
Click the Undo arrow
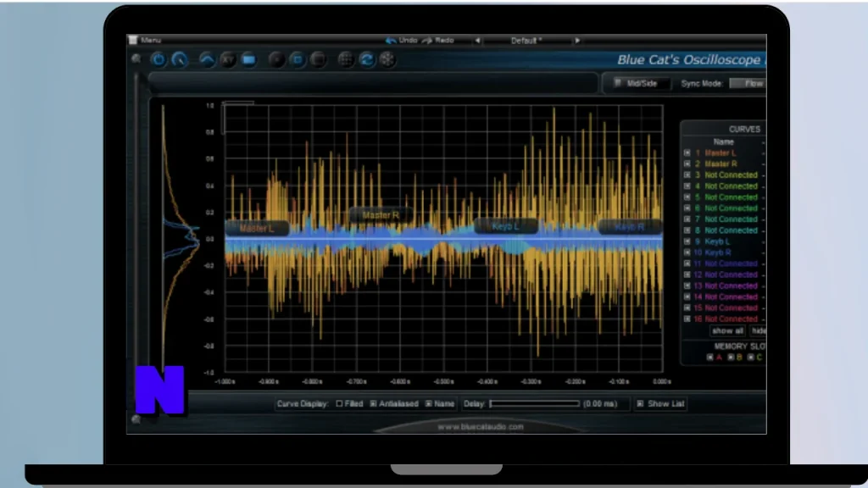(391, 41)
